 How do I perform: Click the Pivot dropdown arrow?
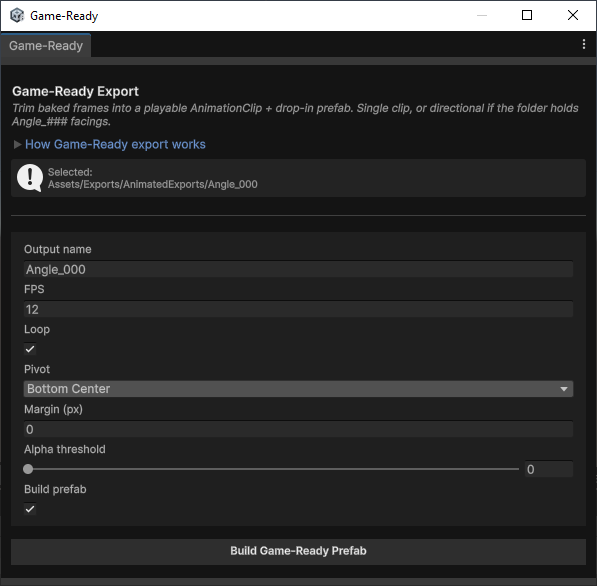564,389
